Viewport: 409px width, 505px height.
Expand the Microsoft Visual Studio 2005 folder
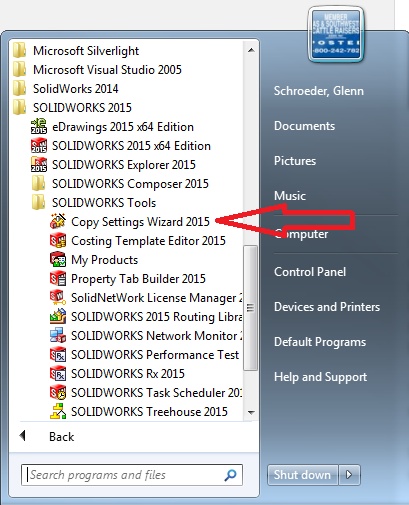97,70
